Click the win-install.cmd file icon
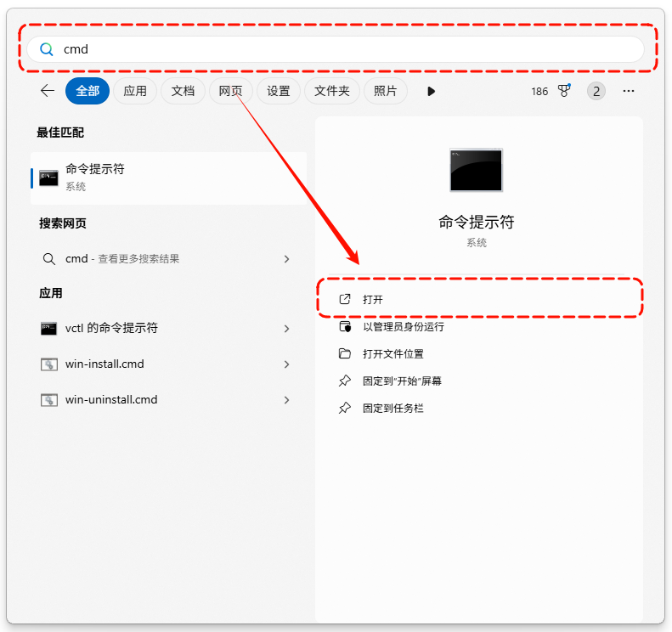Image resolution: width=672 pixels, height=632 pixels. (x=49, y=364)
